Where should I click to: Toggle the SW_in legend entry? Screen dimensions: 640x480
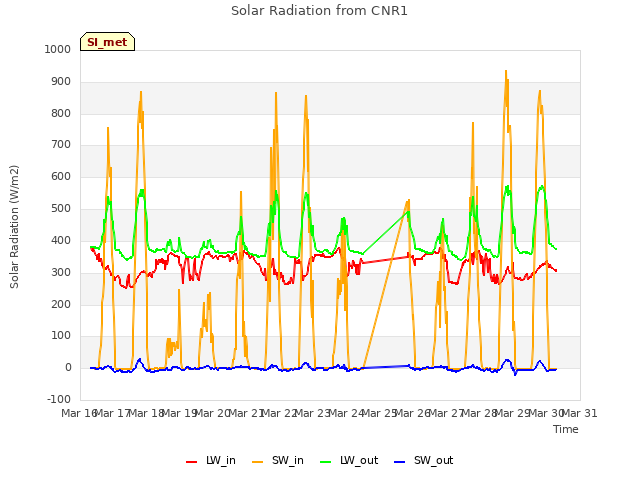(x=278, y=460)
